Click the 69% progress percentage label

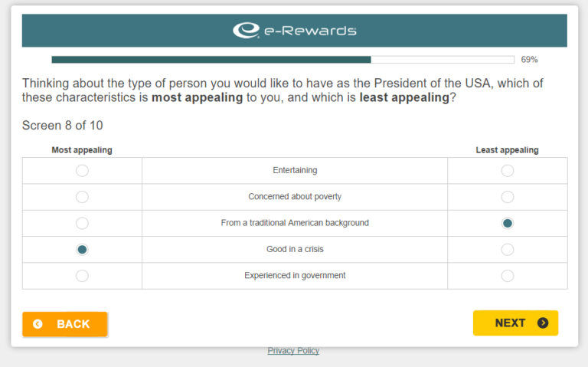point(529,59)
